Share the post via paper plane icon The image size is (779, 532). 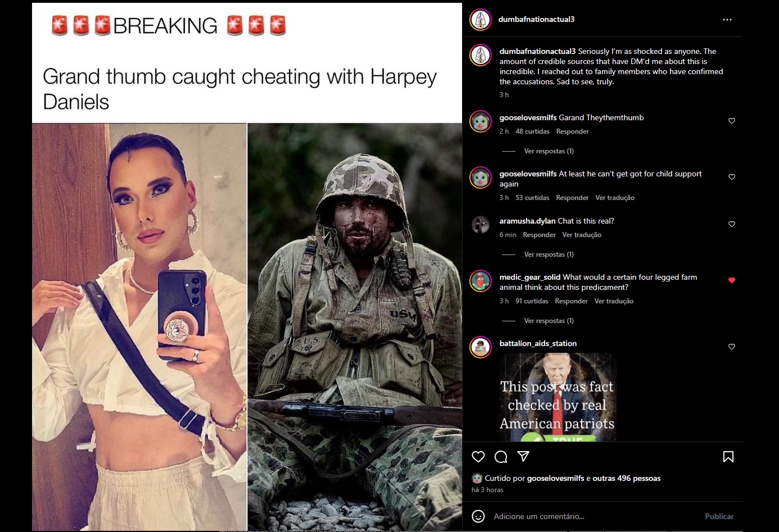click(x=523, y=457)
